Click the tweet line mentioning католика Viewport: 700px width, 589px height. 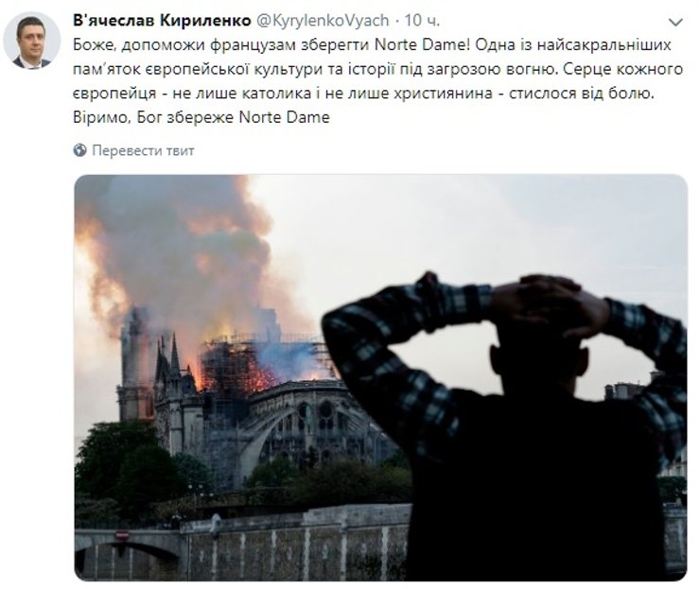[363, 94]
